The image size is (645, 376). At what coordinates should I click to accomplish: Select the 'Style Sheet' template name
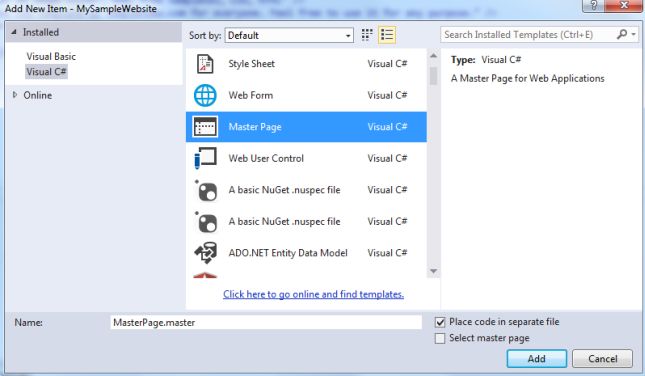tap(251, 64)
